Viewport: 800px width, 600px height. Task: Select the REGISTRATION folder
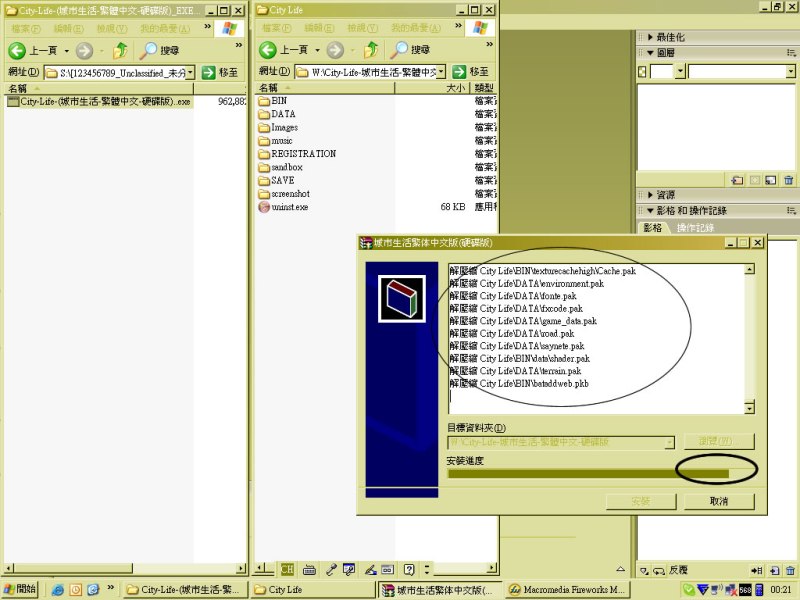[x=297, y=154]
